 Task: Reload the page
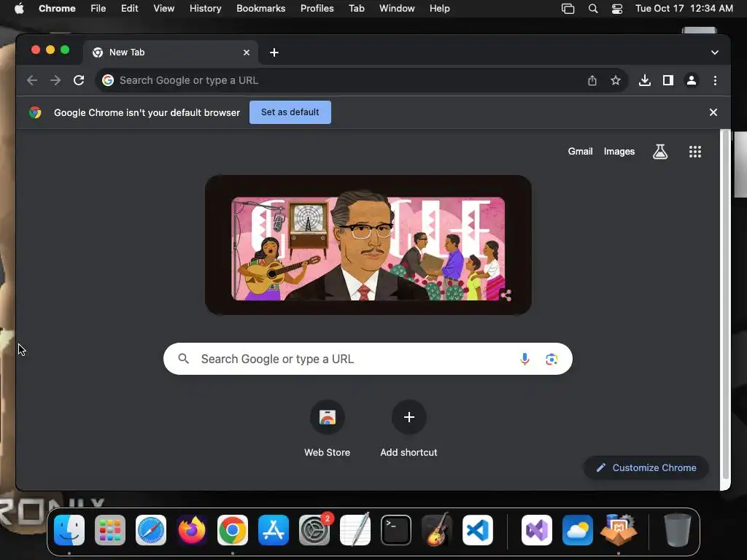coord(79,80)
